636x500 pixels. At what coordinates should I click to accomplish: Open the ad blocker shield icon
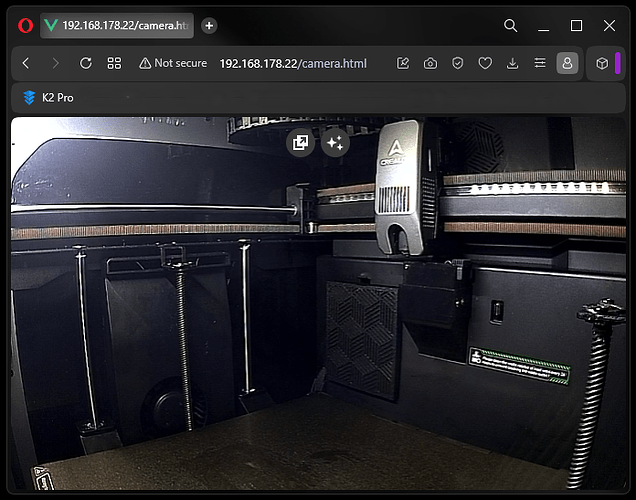click(x=458, y=63)
